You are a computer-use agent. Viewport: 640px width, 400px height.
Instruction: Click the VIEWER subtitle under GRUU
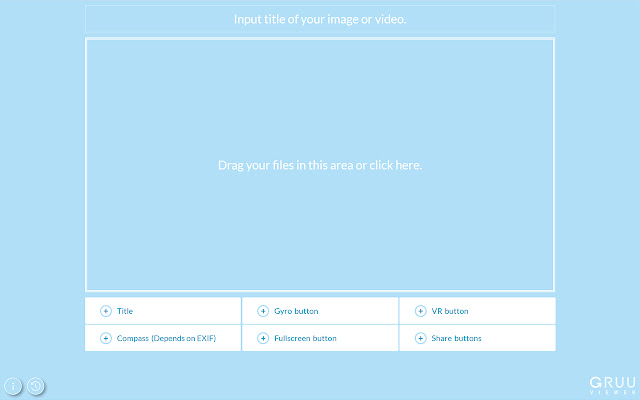click(x=608, y=392)
